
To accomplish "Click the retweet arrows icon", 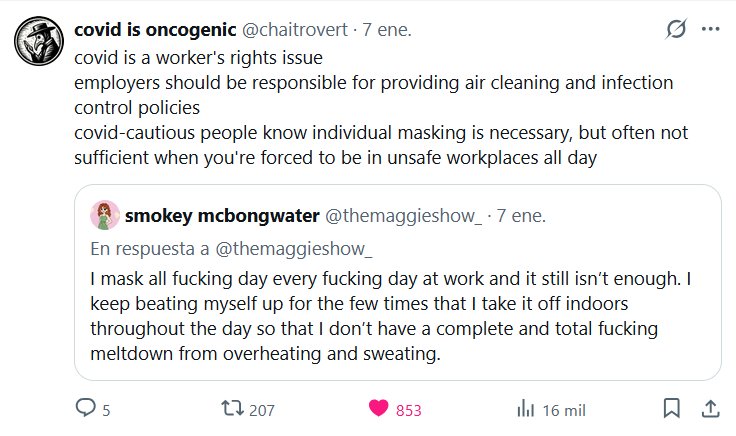I will tap(230, 408).
